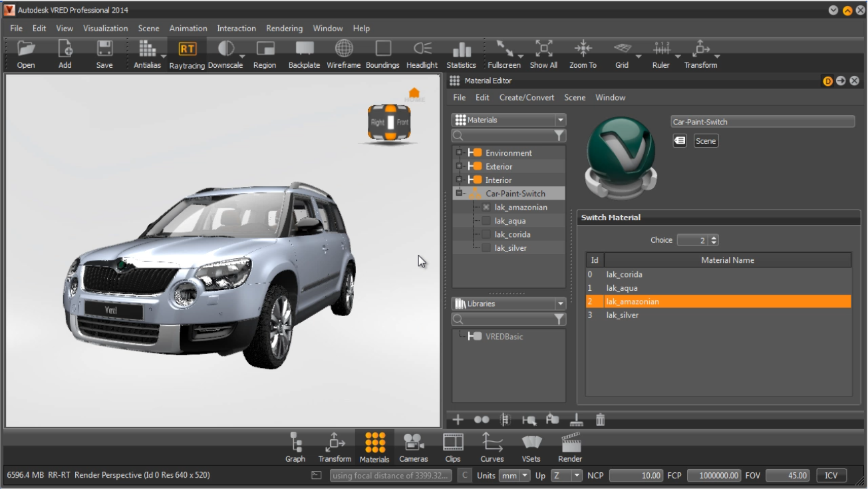Click the Show All toolbar icon
This screenshot has height=489, width=868.
click(x=543, y=49)
